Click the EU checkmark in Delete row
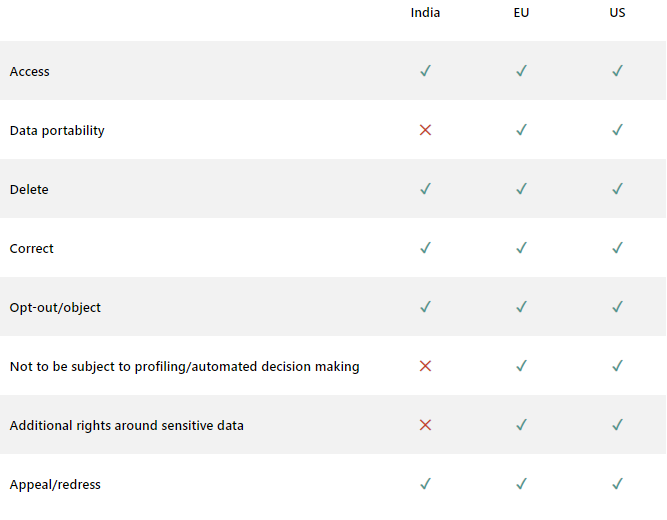Viewport: 667px width, 520px height. pyautogui.click(x=521, y=189)
